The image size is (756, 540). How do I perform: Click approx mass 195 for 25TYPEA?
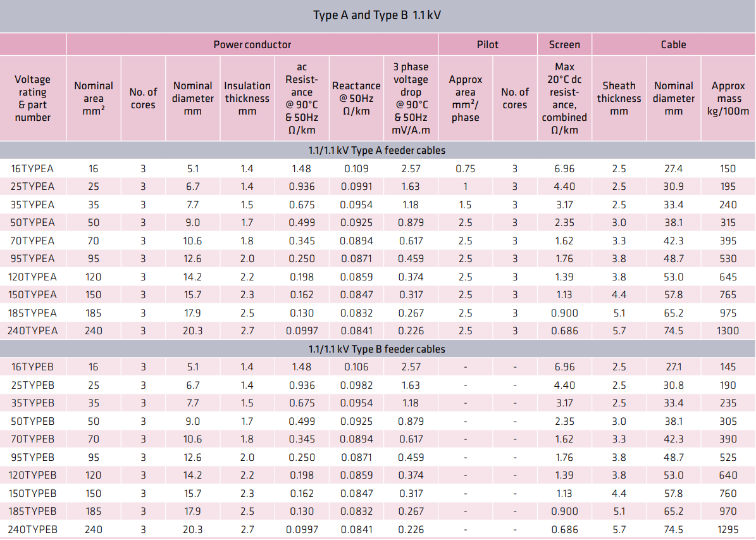pyautogui.click(x=728, y=187)
